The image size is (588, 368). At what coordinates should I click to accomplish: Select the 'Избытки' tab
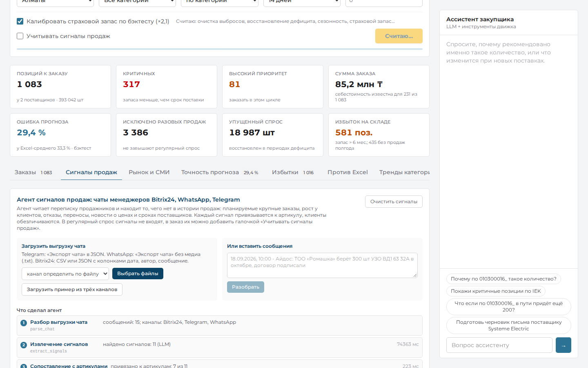293,173
